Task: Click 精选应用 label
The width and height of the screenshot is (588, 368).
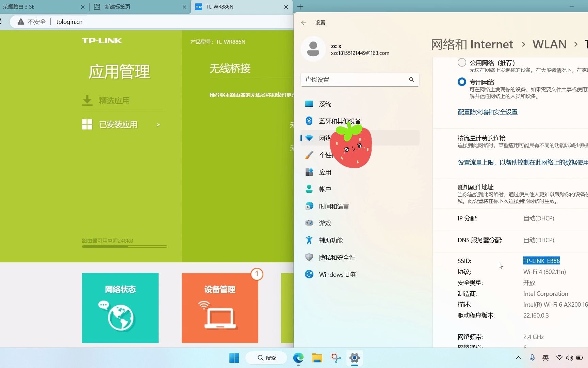Action: point(114,101)
